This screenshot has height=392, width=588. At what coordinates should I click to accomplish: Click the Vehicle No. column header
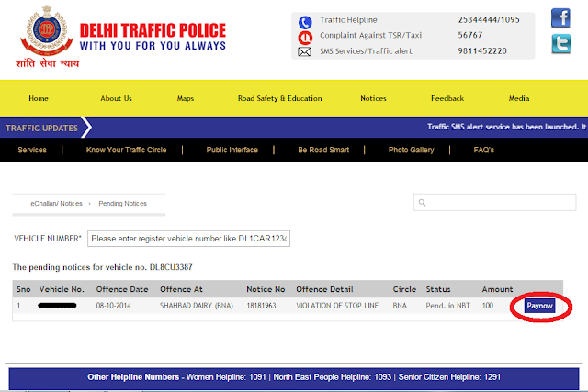click(62, 289)
